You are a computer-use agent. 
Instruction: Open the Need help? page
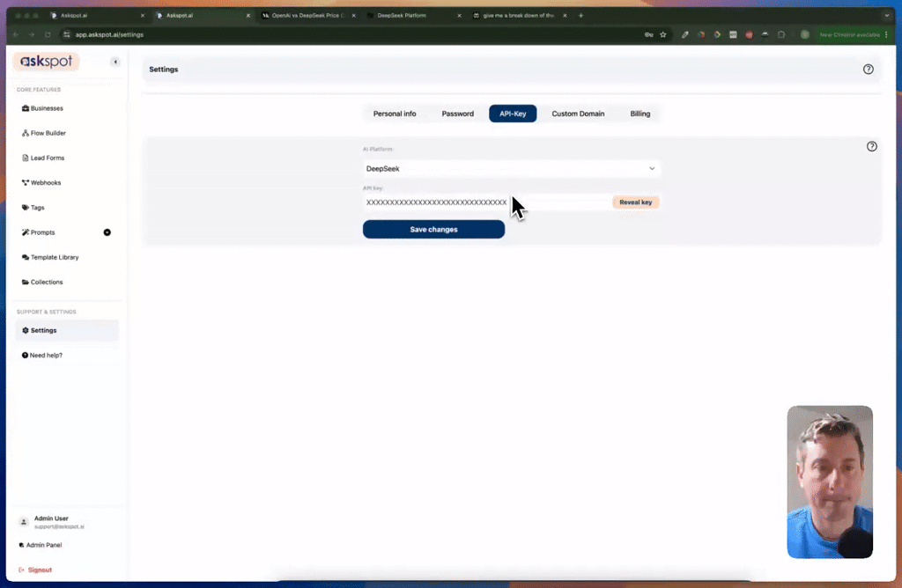[x=42, y=356]
